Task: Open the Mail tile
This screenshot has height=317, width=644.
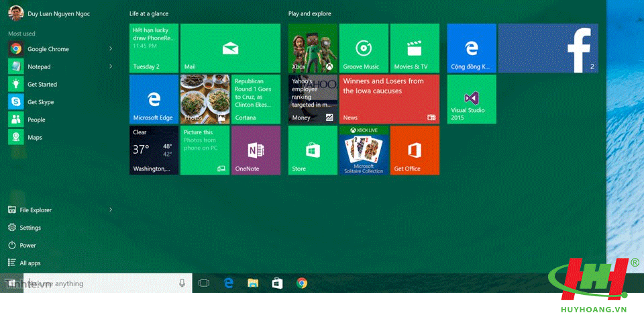Action: pos(230,48)
